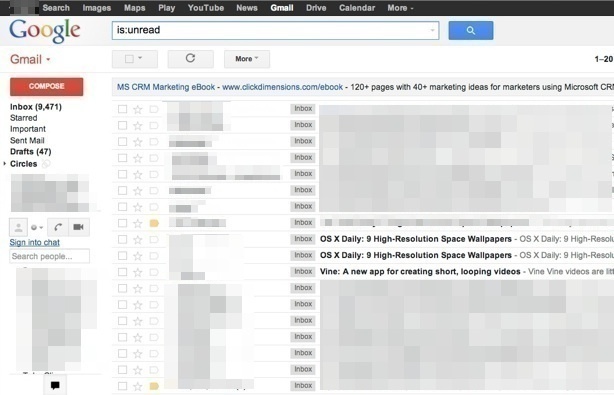This screenshot has width=614, height=395.
Task: Open the Gmail dropdown menu
Action: coord(30,60)
